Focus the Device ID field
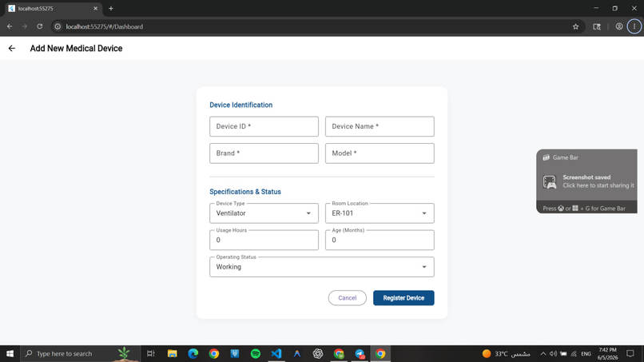This screenshot has height=362, width=644. tap(264, 126)
